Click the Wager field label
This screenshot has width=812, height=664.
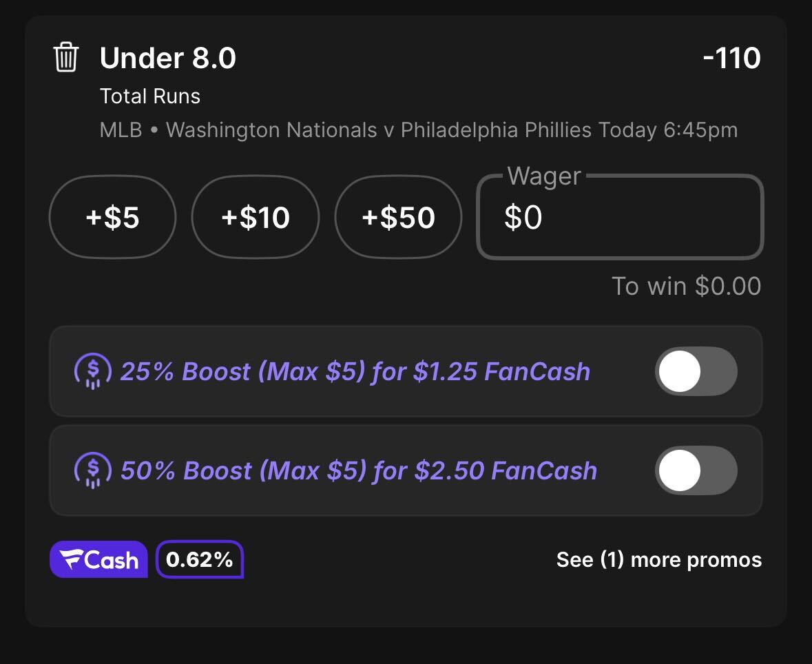tap(544, 176)
